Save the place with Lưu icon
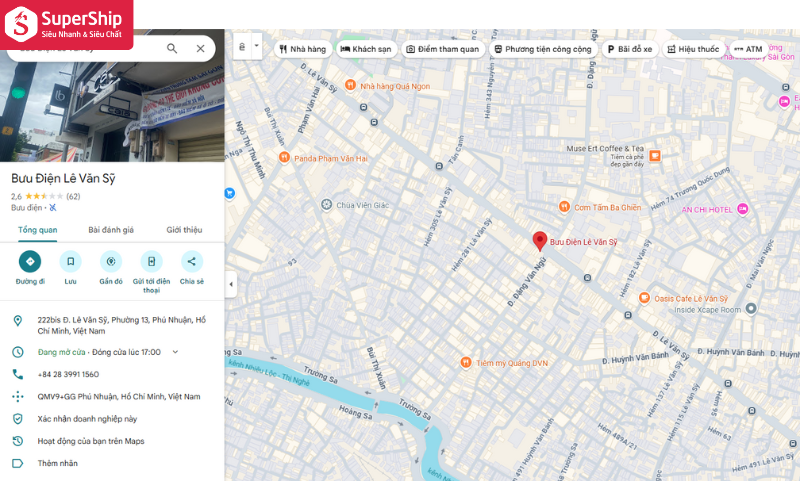800x500 pixels. coord(70,262)
